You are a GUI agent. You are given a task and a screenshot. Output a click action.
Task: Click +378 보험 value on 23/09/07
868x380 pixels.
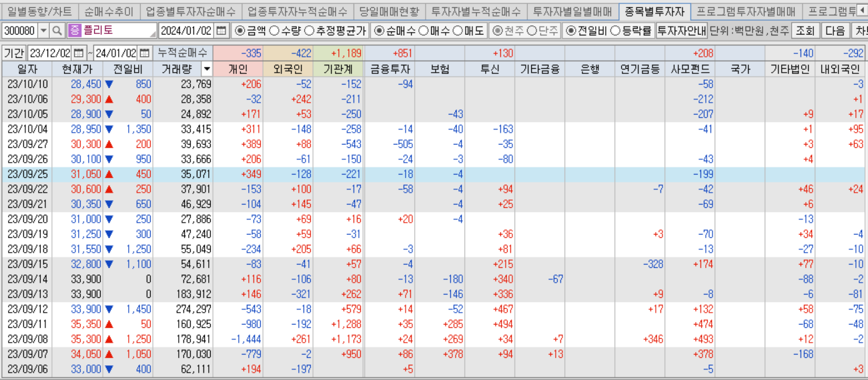click(452, 355)
